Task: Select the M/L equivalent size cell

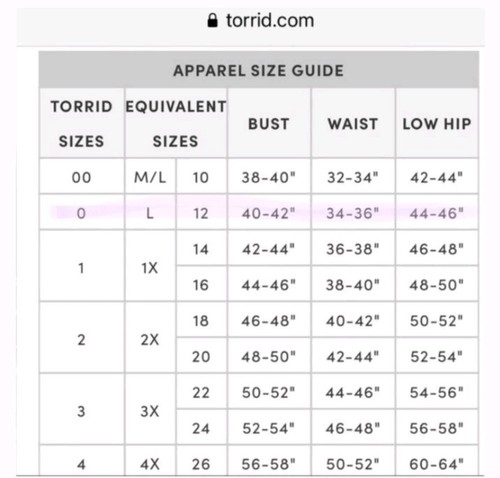Action: [x=150, y=177]
